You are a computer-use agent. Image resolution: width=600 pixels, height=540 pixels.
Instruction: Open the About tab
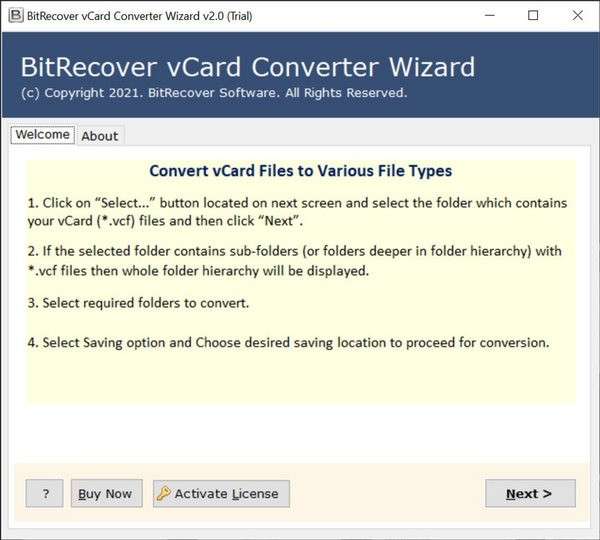tap(100, 136)
